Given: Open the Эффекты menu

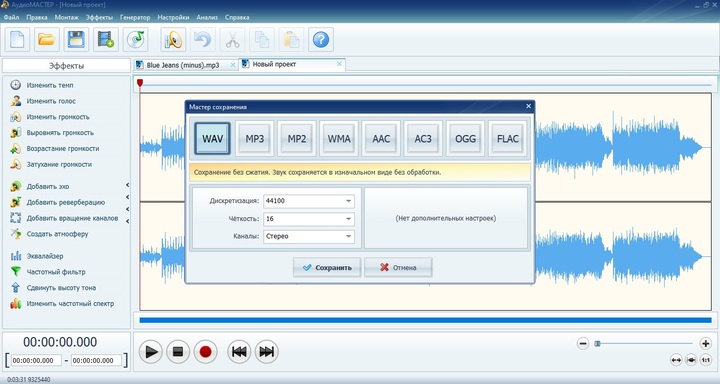Looking at the screenshot, I should pyautogui.click(x=99, y=17).
